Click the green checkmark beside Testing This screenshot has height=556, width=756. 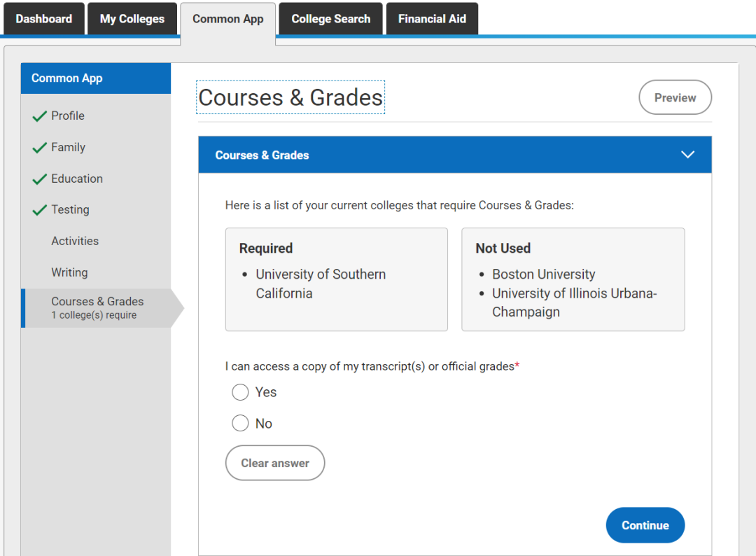39,210
